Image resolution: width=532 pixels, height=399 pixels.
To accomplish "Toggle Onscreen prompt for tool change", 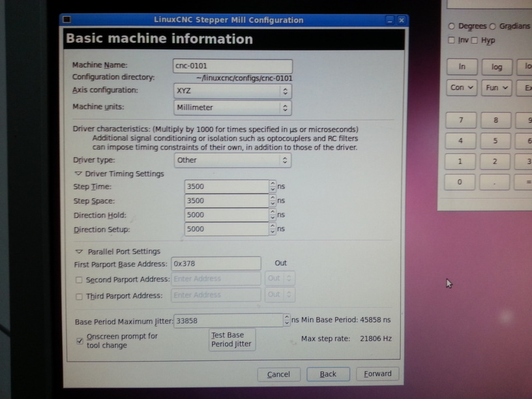I will pos(80,341).
